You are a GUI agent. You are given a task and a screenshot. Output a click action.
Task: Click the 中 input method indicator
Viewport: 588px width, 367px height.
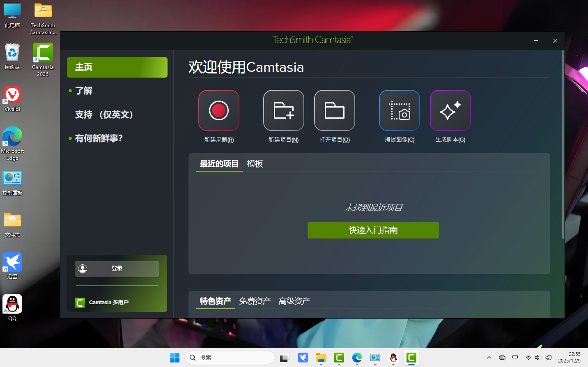coord(515,358)
